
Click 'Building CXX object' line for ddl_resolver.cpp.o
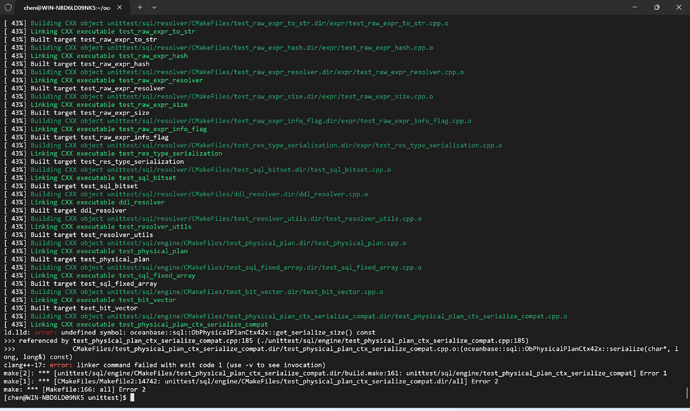186,194
